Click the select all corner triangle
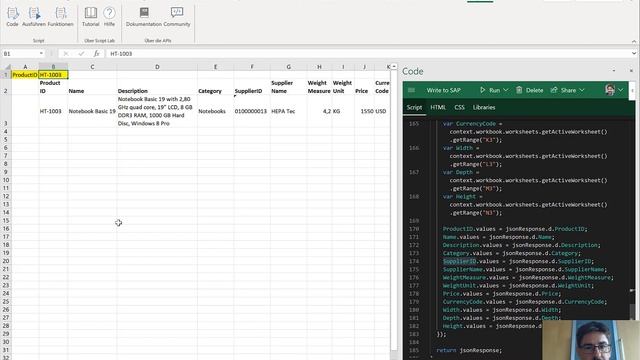 point(7,67)
